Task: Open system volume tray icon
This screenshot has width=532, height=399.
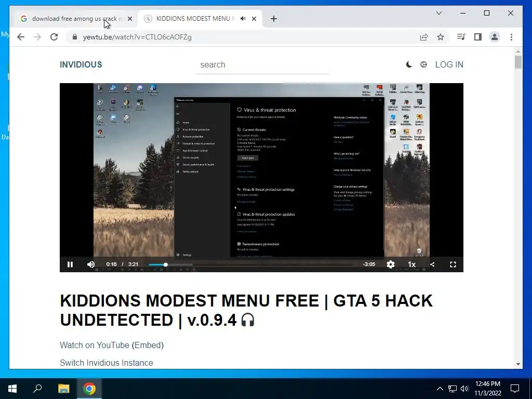Action: tap(464, 389)
